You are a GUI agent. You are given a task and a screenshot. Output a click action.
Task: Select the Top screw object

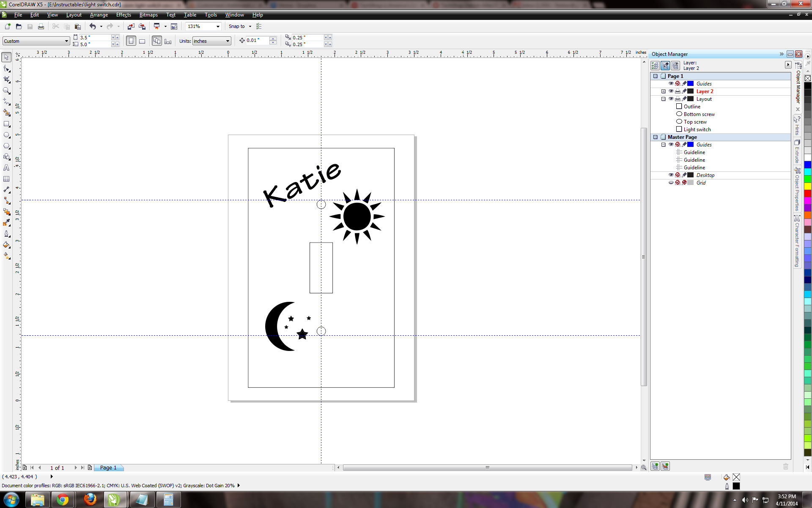[x=695, y=122]
